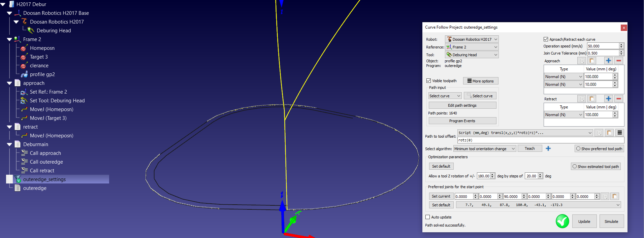The height and width of the screenshot is (238, 644).
Task: Open the Select algorithm dropdown
Action: [485, 149]
